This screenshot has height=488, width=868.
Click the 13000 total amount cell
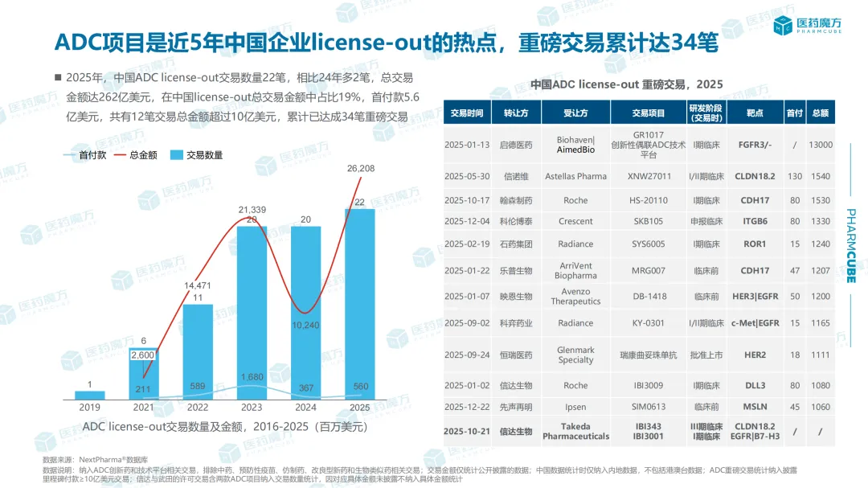821,145
